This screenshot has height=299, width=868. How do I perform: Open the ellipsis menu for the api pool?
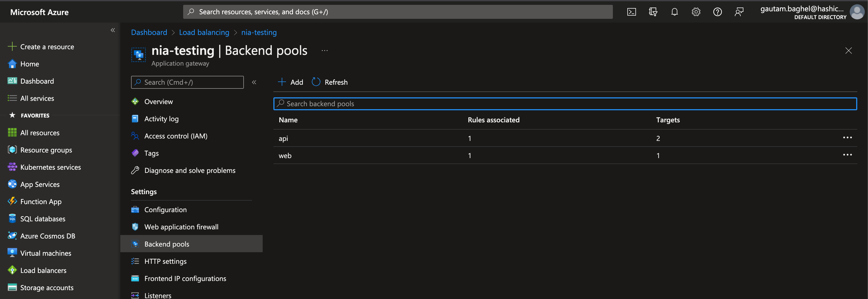pos(848,137)
